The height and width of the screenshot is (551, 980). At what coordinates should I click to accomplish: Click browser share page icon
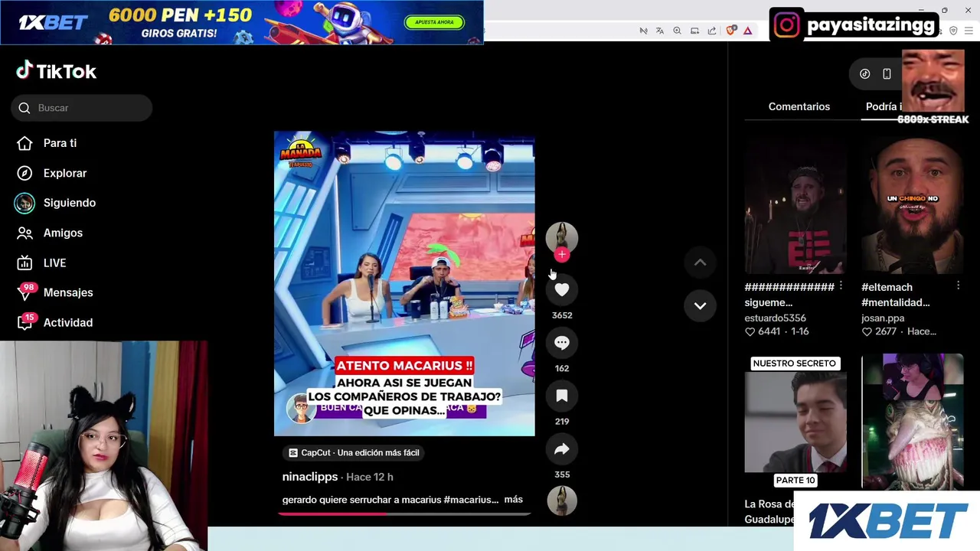pyautogui.click(x=712, y=31)
